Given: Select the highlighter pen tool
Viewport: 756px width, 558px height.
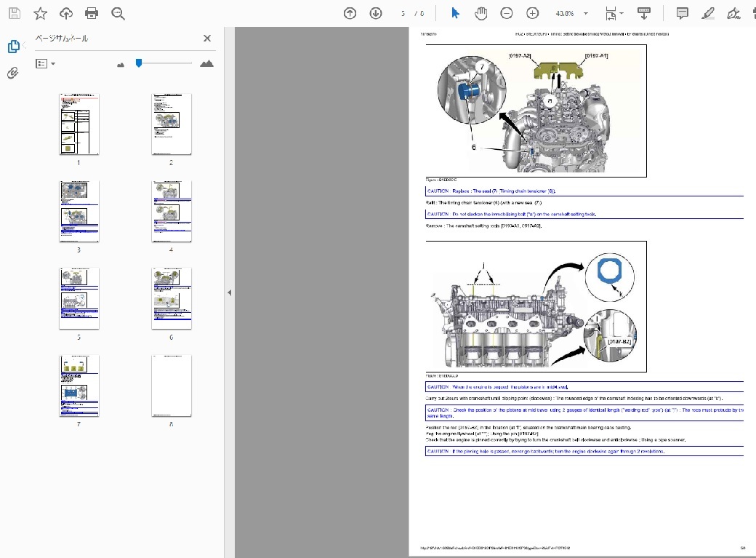Looking at the screenshot, I should tap(708, 14).
